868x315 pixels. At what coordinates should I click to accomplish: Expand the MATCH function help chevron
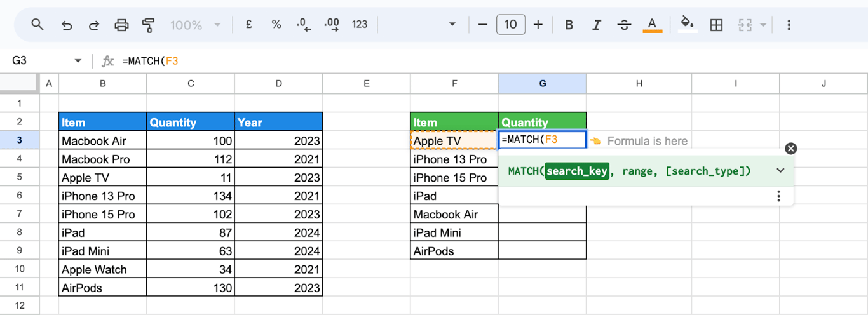pos(781,170)
